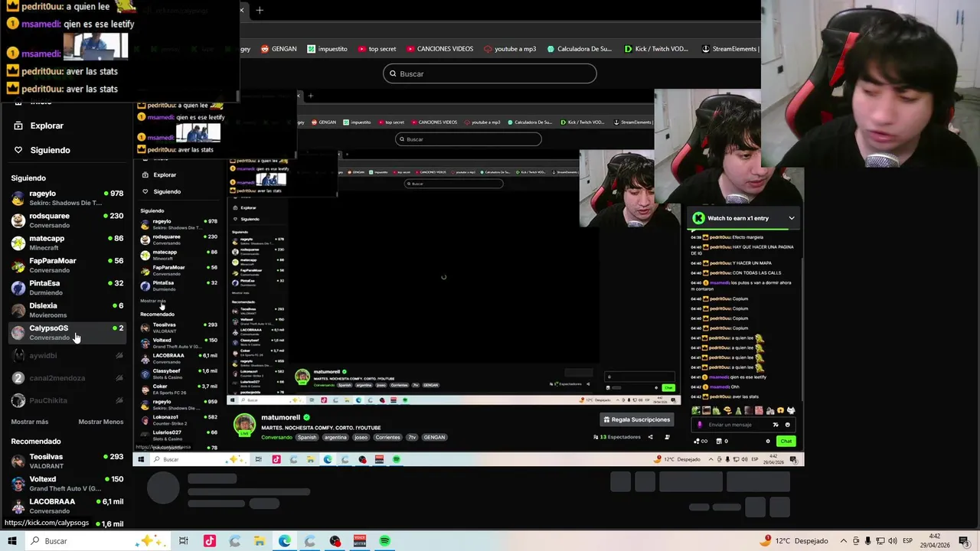The width and height of the screenshot is (980, 551).
Task: Expand list with outer sidebar Mostrar más
Action: (x=30, y=422)
